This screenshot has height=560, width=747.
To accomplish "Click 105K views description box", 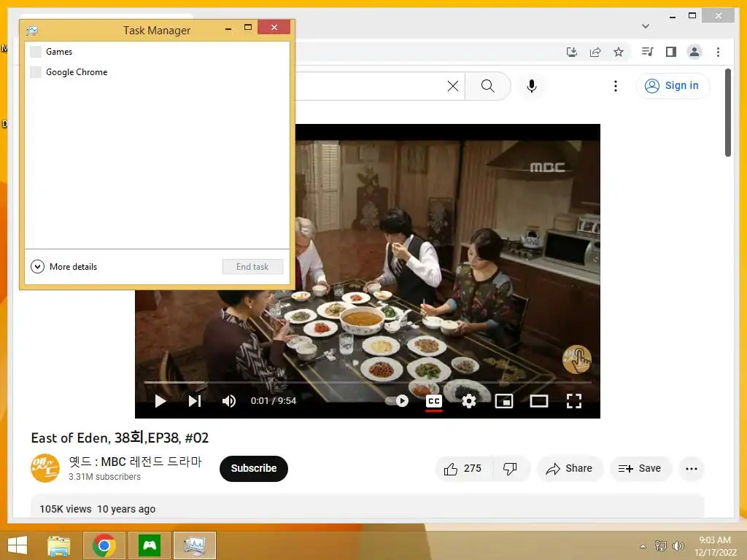I will pyautogui.click(x=368, y=507).
